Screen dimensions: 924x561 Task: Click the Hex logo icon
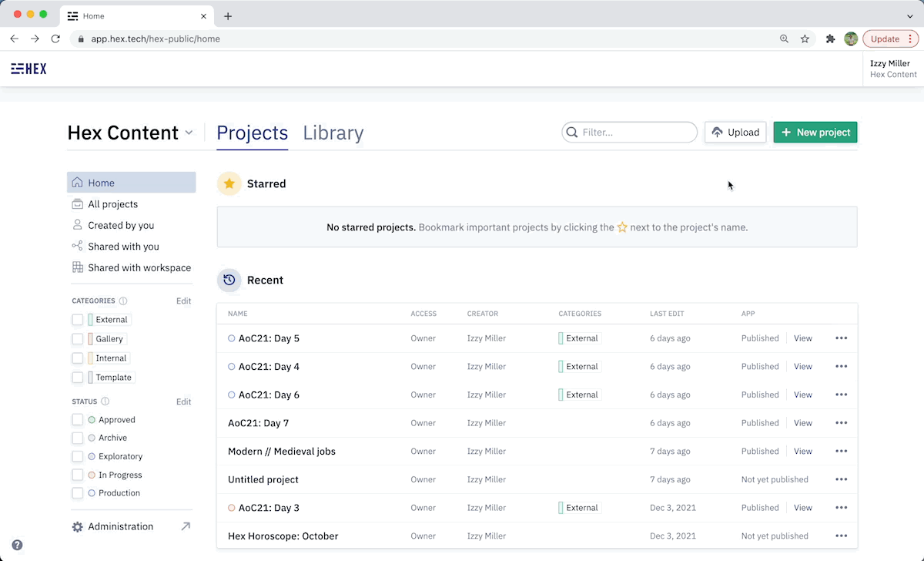click(x=28, y=69)
